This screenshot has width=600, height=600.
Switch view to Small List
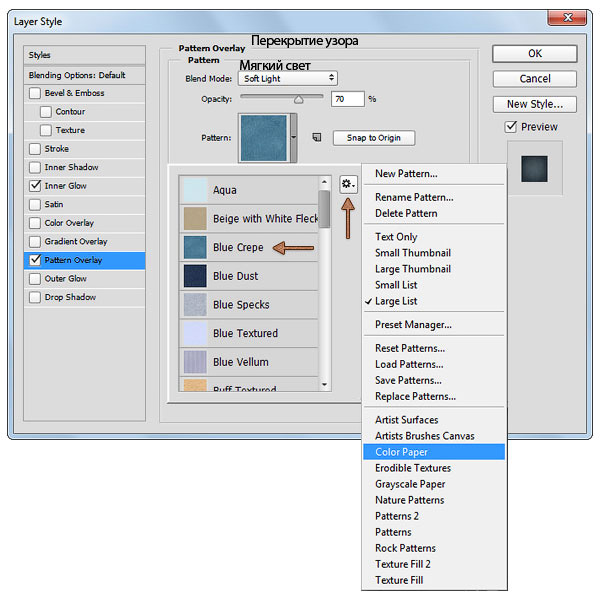coord(396,285)
